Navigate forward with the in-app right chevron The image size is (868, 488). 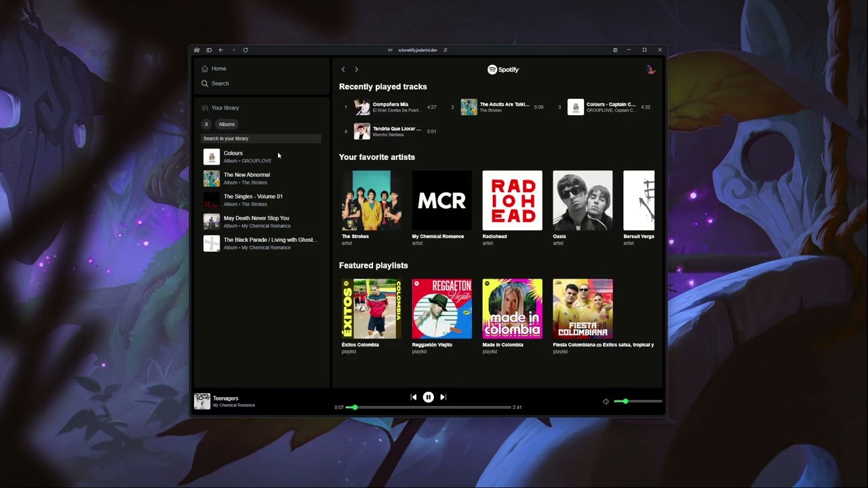click(x=357, y=69)
